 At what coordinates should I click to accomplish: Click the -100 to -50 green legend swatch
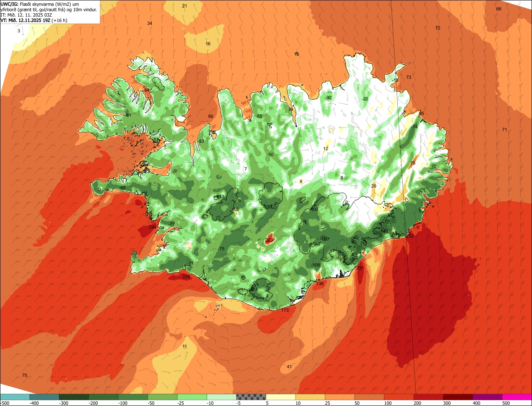point(133,397)
